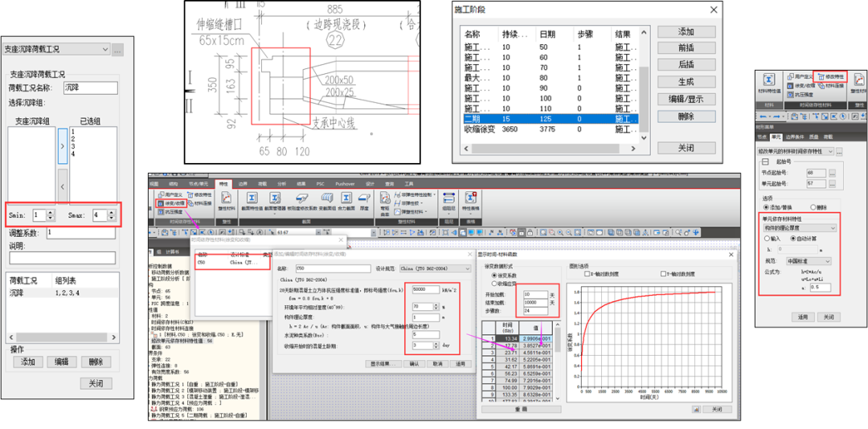The image size is (868, 429).
Task: Click 组阻尼 ribbon icon
Action: point(448,202)
